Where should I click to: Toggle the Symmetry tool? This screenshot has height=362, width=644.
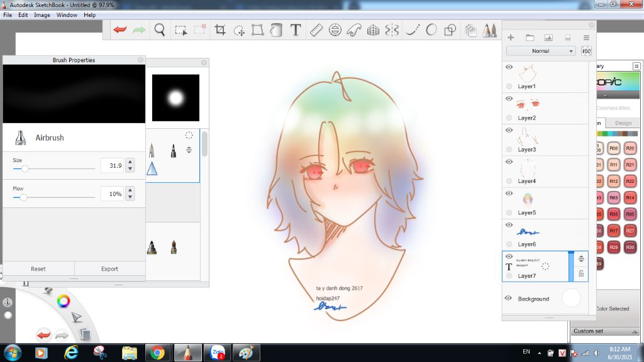pos(392,30)
